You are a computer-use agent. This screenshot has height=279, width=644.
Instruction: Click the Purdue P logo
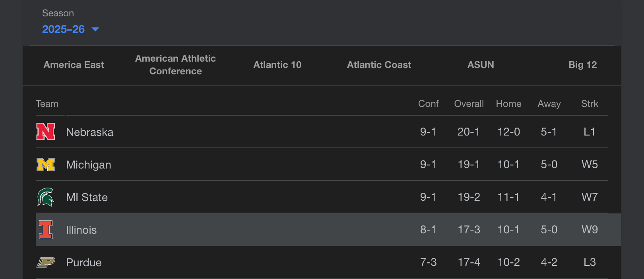coord(46,262)
